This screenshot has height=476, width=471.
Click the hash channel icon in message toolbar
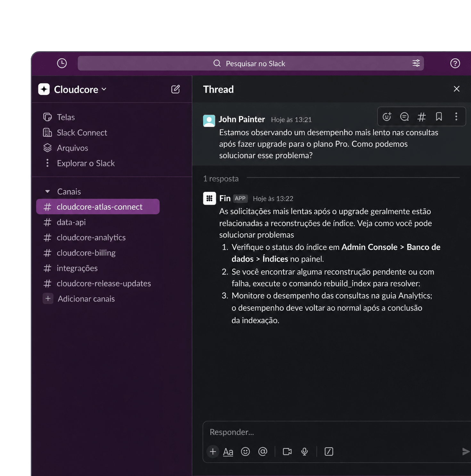coord(422,117)
